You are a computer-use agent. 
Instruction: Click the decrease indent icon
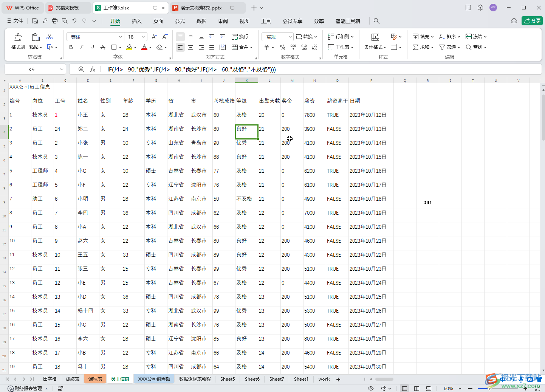[x=212, y=37]
